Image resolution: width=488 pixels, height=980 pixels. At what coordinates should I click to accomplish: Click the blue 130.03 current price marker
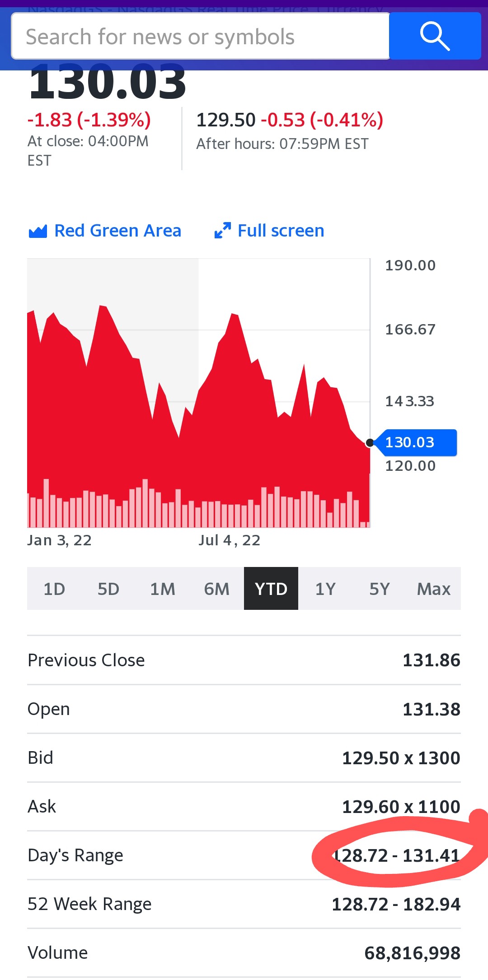coord(416,442)
